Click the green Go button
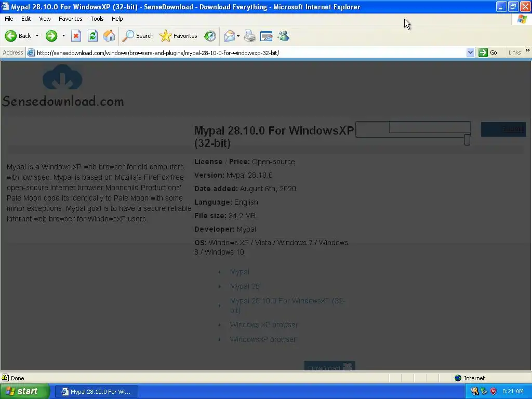The width and height of the screenshot is (532, 399). 488,52
